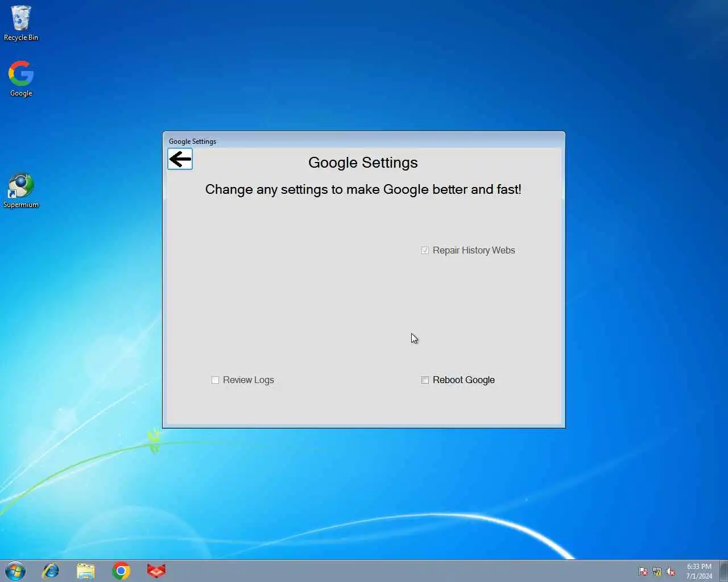Click the 'Google Settings' heading text
Screen dimensions: 728x582
[x=363, y=163]
